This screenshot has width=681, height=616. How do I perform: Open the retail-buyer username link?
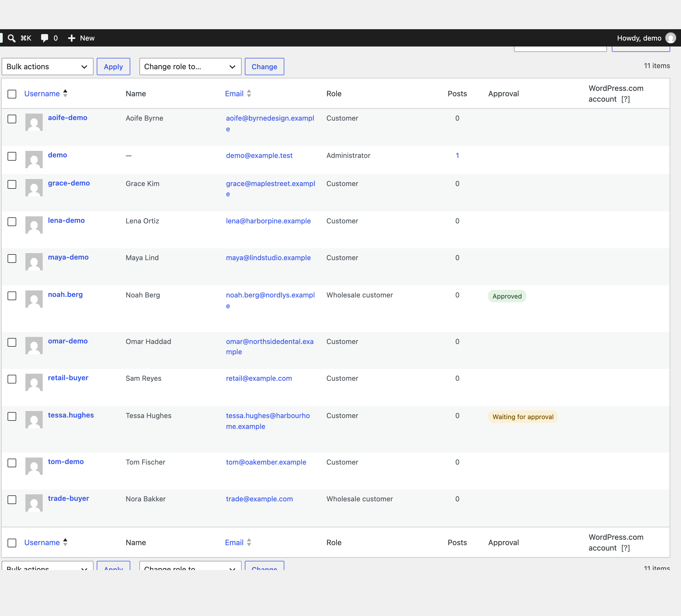[x=68, y=378]
